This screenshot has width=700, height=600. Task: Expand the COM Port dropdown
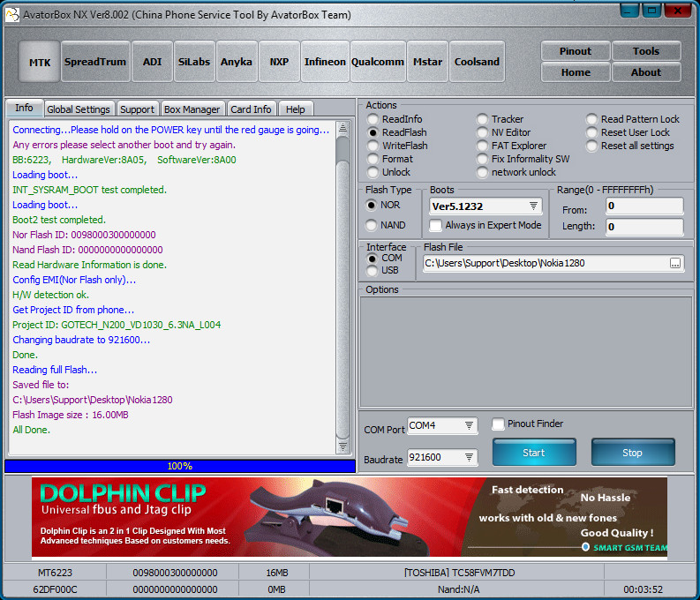(469, 425)
